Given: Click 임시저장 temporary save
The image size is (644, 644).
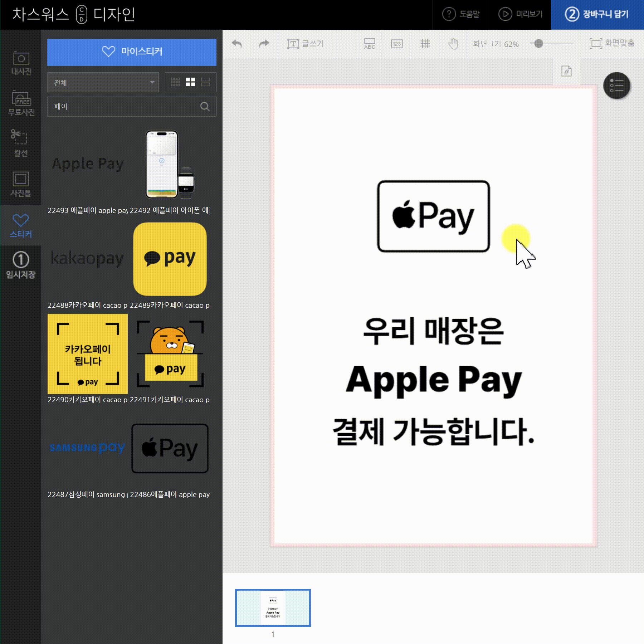Looking at the screenshot, I should coord(21,265).
